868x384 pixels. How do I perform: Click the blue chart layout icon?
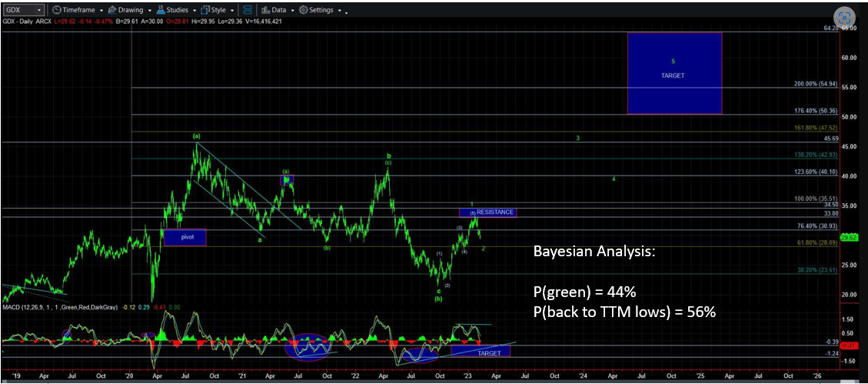pos(248,10)
